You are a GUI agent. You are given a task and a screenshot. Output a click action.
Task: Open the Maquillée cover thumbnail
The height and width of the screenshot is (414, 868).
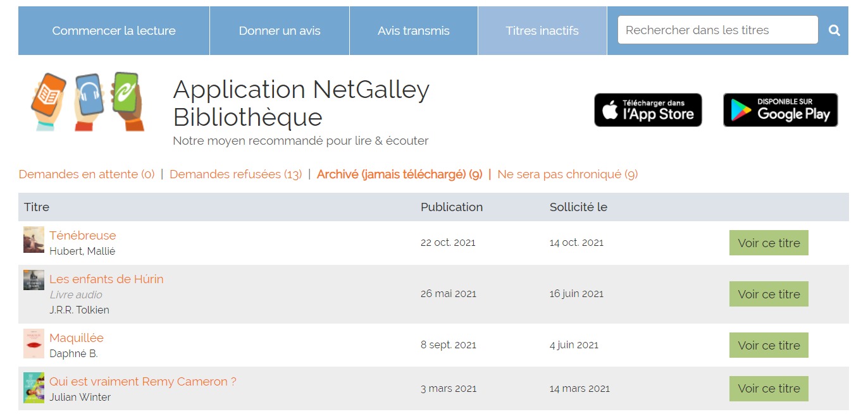[x=34, y=343]
